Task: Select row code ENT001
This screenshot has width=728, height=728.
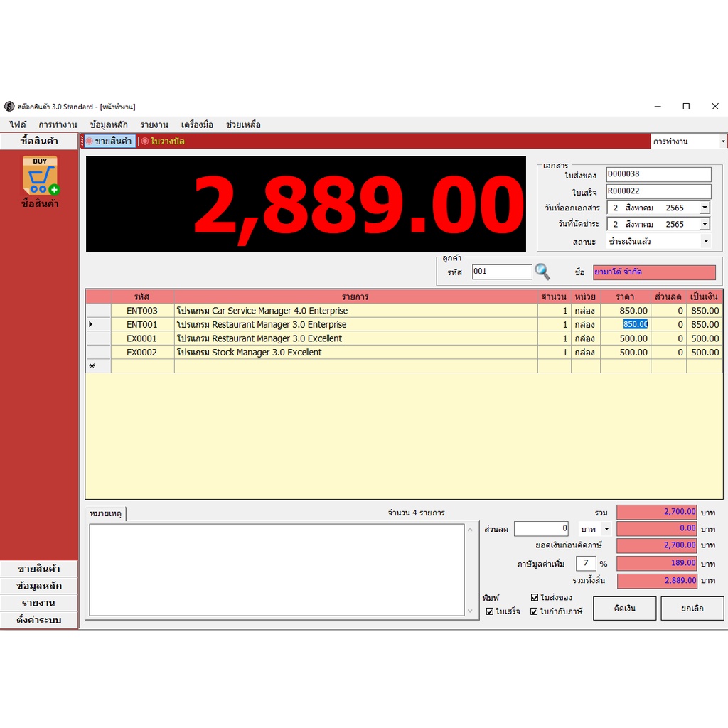Action: (142, 324)
